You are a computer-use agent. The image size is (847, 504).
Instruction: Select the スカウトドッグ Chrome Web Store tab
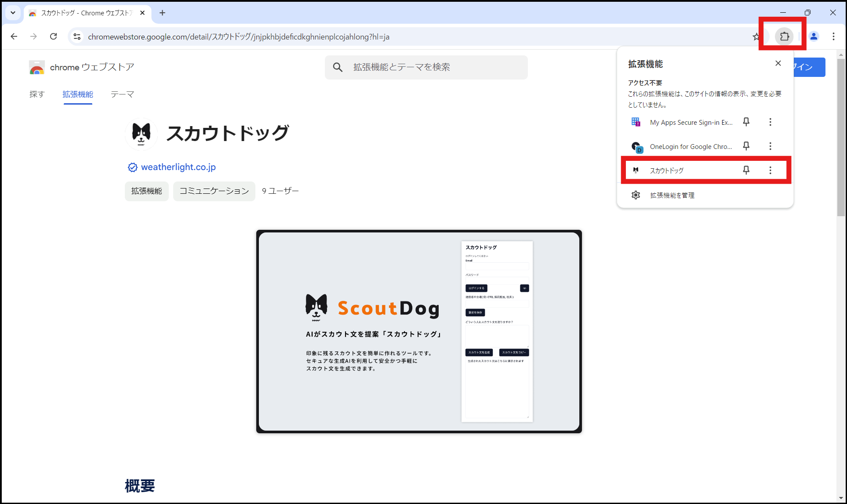88,13
